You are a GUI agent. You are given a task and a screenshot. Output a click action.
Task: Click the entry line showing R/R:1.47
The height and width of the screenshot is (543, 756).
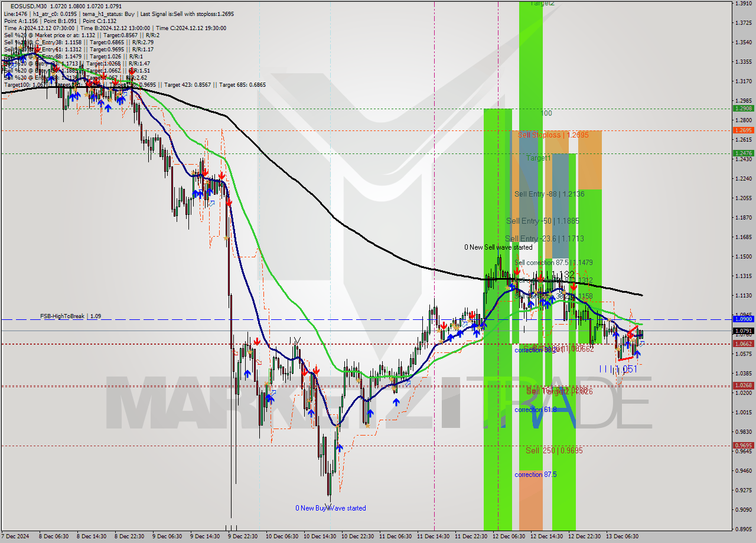point(77,63)
